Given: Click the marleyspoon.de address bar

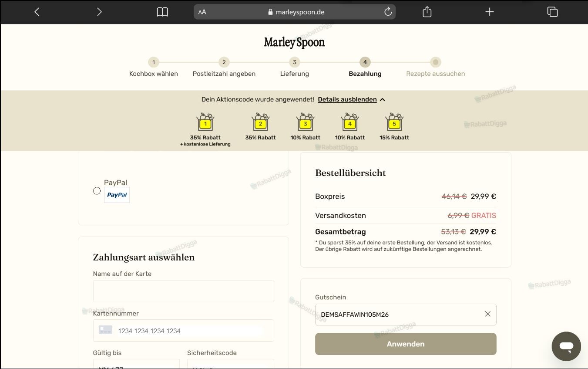Looking at the screenshot, I should point(295,12).
